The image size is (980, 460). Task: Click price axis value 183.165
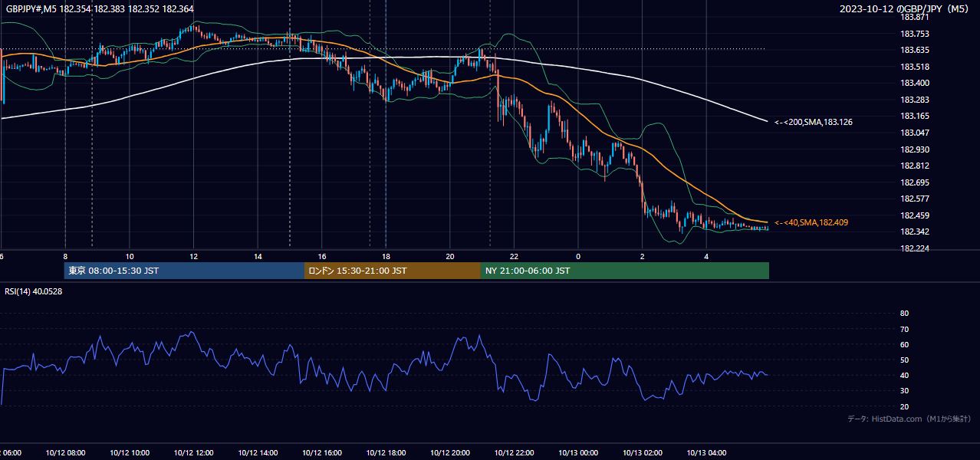pos(914,116)
